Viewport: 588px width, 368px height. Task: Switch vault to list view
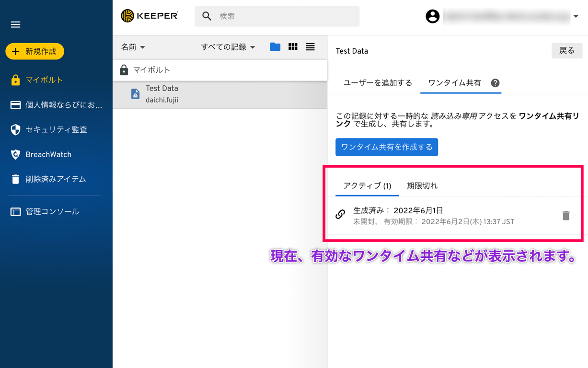tap(310, 46)
